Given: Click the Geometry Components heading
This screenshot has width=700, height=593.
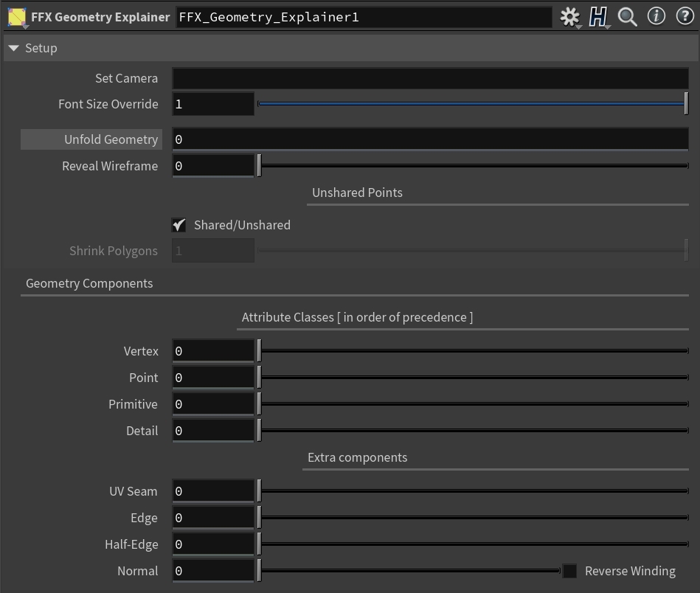Looking at the screenshot, I should point(89,283).
